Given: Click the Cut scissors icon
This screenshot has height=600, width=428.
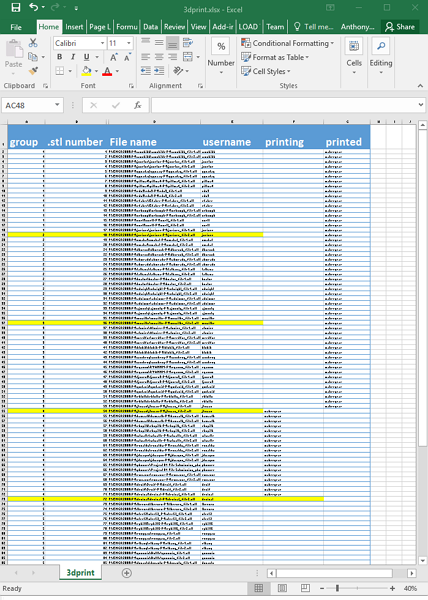Looking at the screenshot, I should (x=33, y=43).
